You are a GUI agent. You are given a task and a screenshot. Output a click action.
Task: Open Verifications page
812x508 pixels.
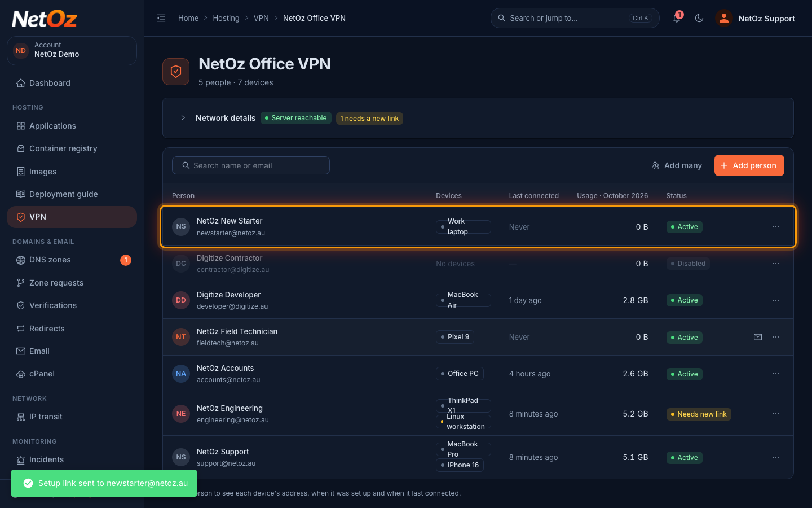[x=72, y=305]
